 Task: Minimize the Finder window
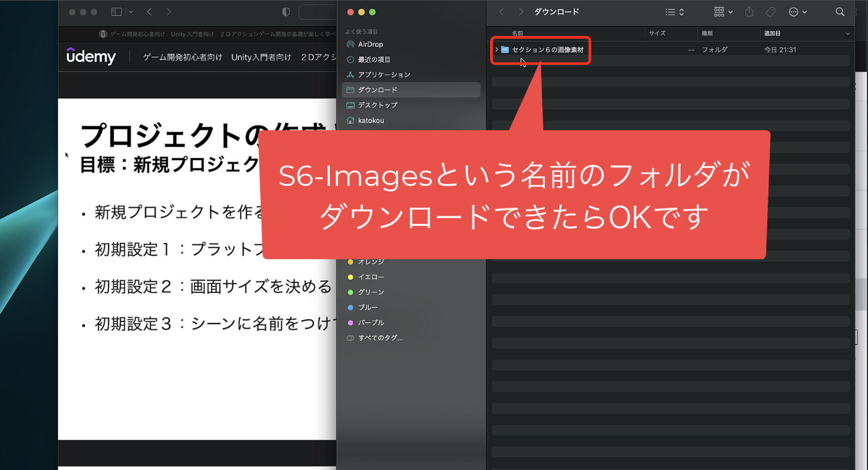(362, 12)
